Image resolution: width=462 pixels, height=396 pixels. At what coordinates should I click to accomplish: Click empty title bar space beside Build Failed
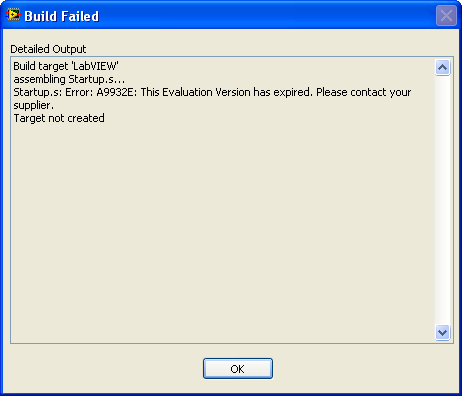pyautogui.click(x=267, y=15)
